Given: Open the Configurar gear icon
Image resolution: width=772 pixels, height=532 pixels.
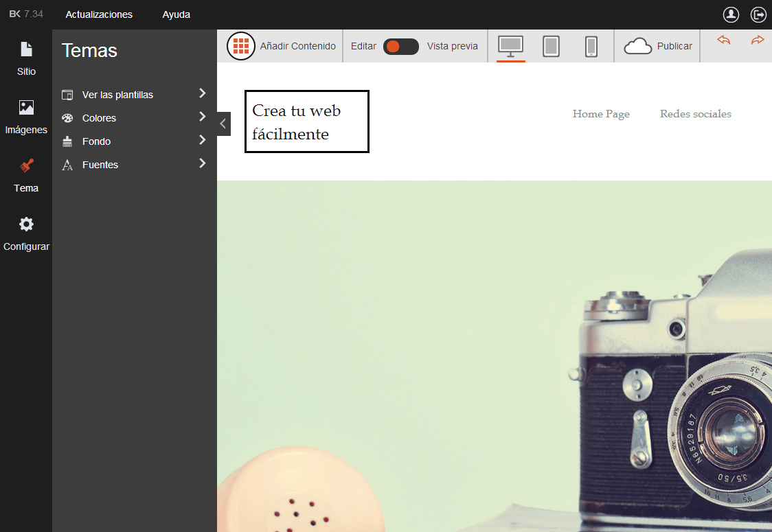Looking at the screenshot, I should click(26, 224).
